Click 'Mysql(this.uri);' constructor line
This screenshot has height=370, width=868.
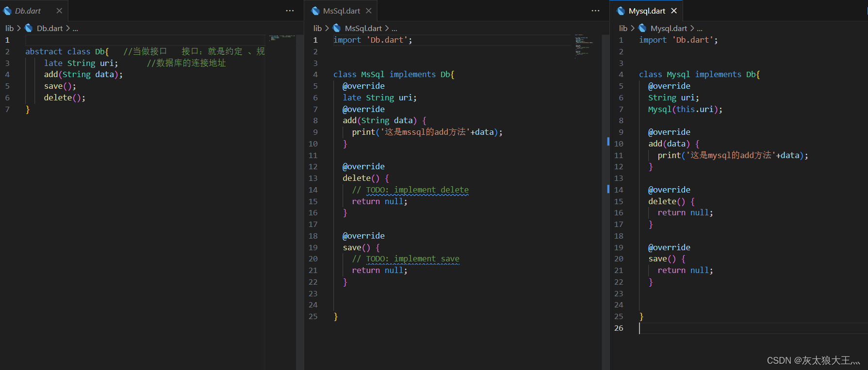(x=685, y=110)
